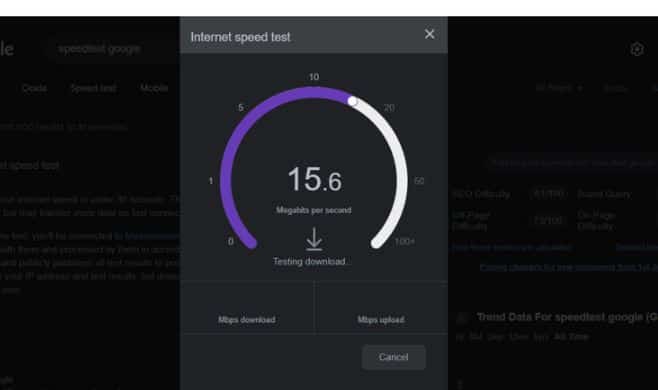Viewport: 658px width, 390px height.
Task: Click the gauge label 100+
Action: point(405,241)
